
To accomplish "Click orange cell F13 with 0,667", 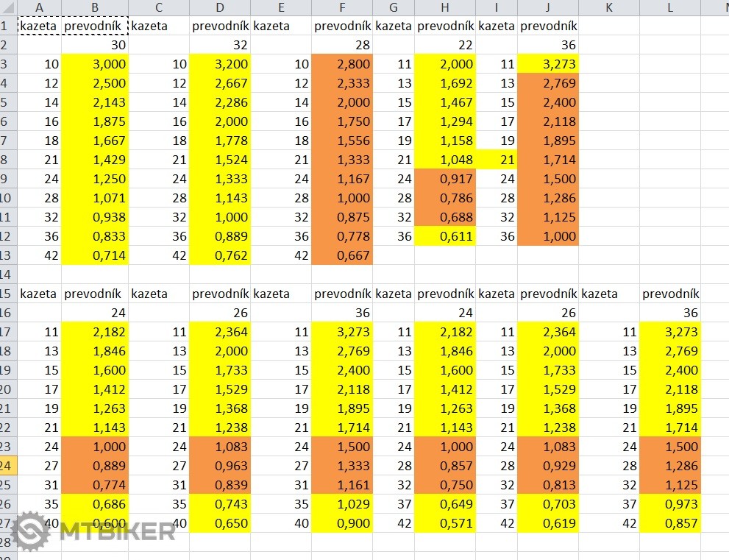I will click(341, 255).
